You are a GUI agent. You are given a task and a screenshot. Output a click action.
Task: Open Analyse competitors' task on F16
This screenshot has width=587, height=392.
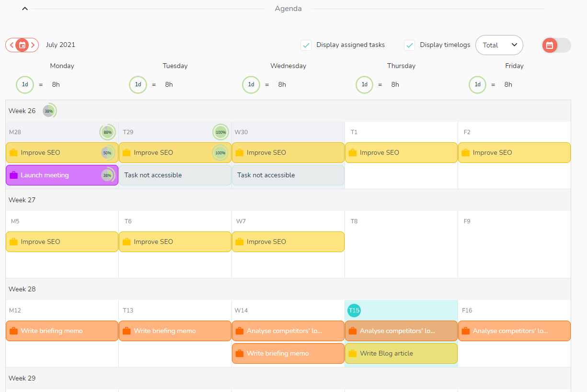514,331
